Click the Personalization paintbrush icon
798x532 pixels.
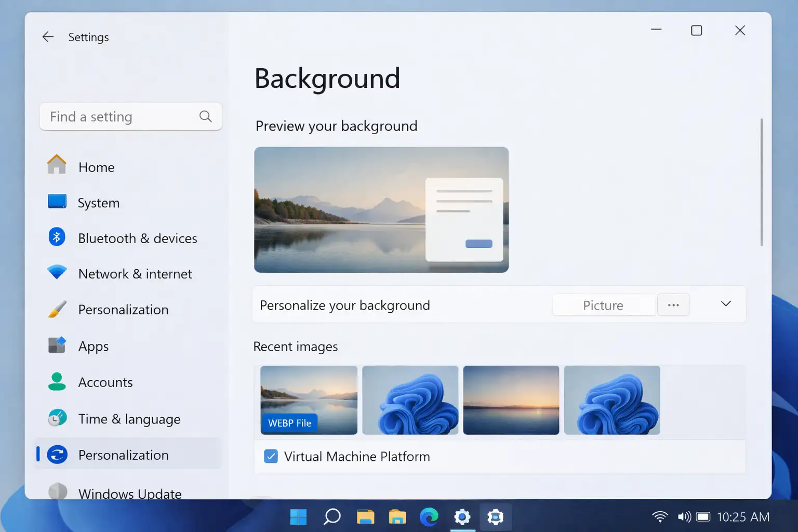56,309
